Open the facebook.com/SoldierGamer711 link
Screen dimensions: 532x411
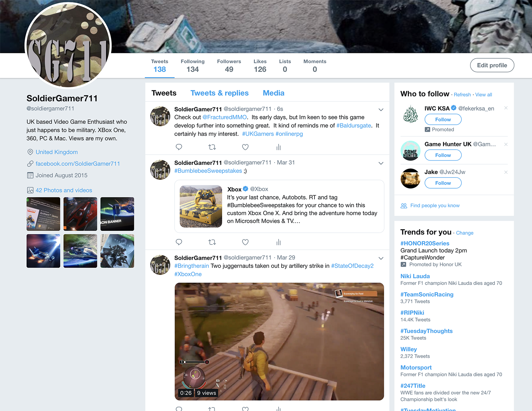(78, 164)
